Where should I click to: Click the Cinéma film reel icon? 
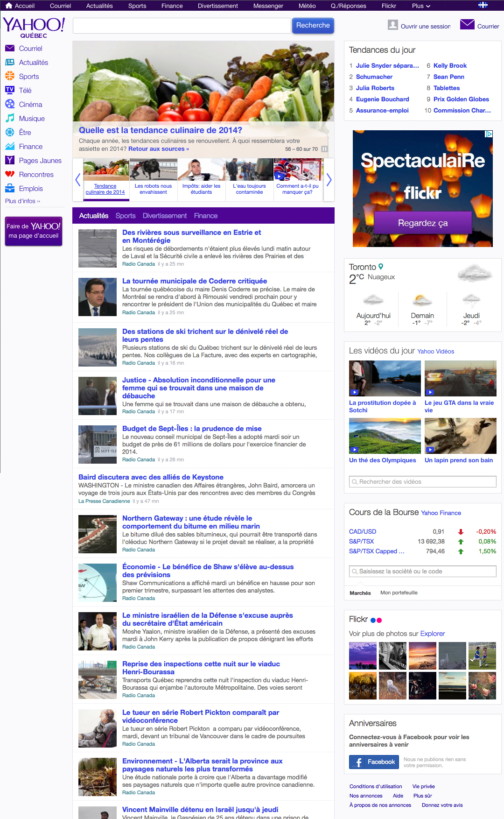[x=9, y=105]
